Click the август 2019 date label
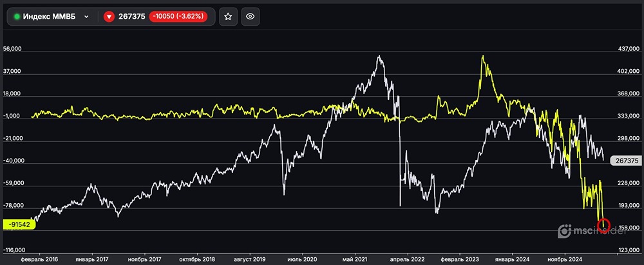Image resolution: width=644 pixels, height=265 pixels. point(250,260)
